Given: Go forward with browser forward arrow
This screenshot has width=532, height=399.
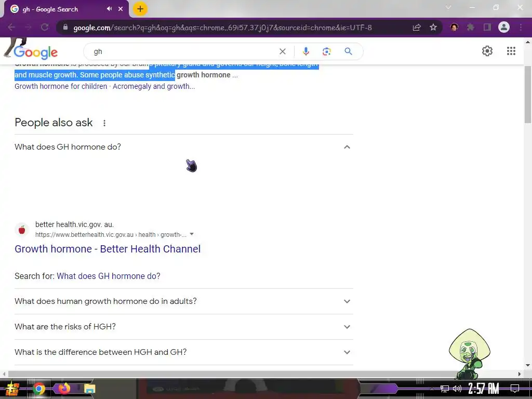Looking at the screenshot, I should tap(28, 27).
